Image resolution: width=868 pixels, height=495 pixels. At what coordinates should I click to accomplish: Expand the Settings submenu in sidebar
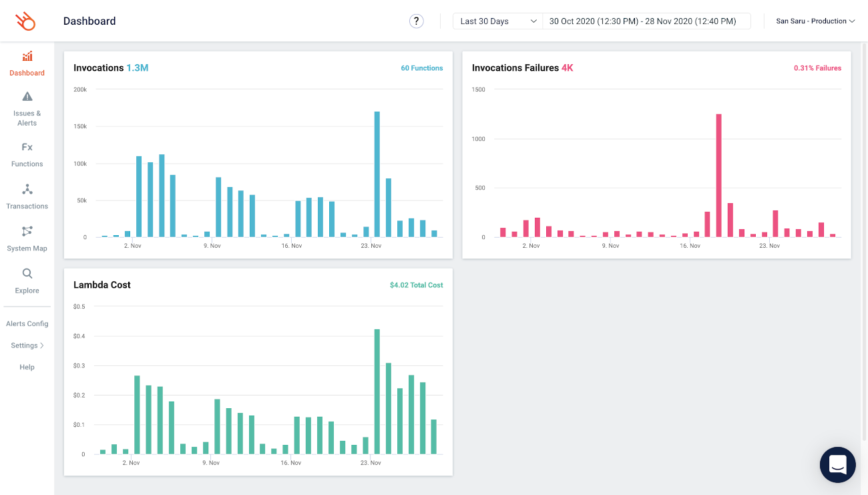(x=27, y=345)
